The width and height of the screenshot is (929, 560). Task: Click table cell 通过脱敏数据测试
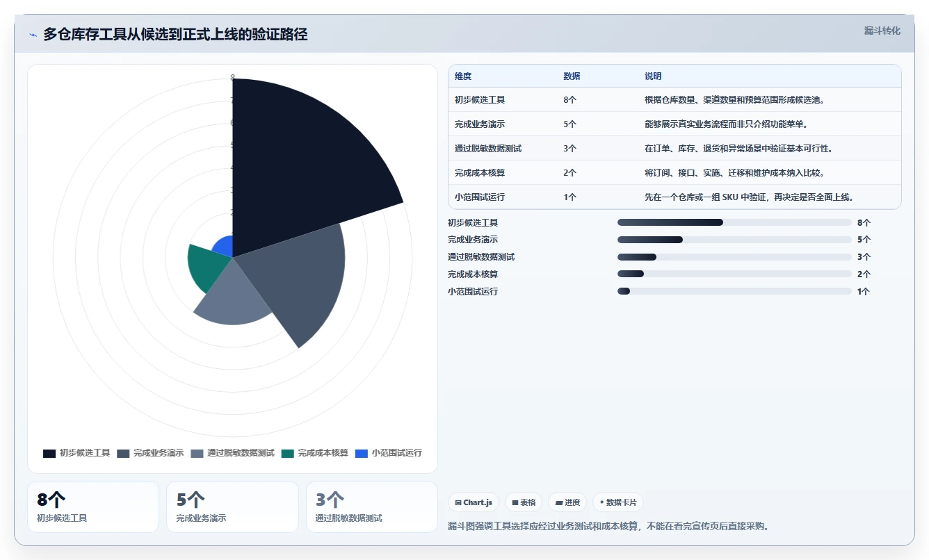488,149
